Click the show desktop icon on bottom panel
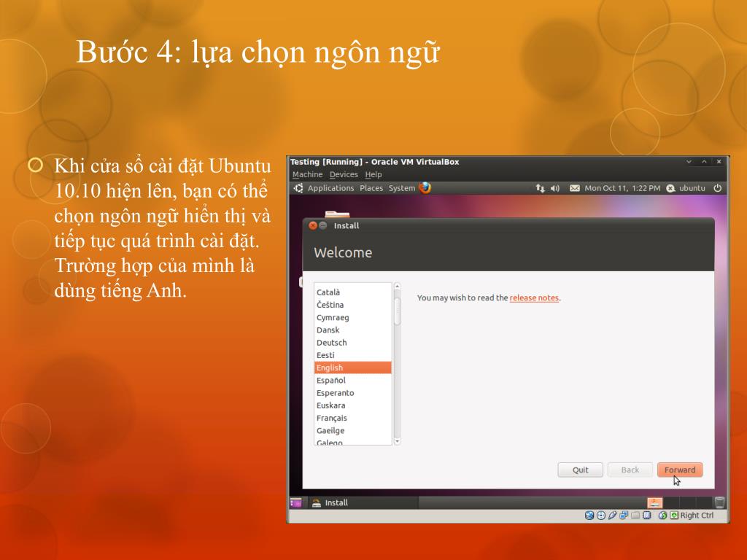Viewport: 747px width, 560px height. 296,502
